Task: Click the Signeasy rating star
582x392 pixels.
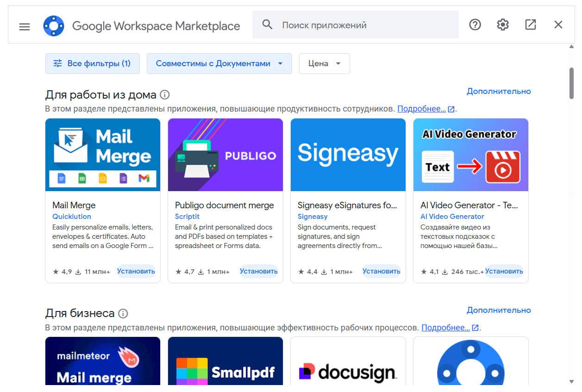Action: (301, 272)
